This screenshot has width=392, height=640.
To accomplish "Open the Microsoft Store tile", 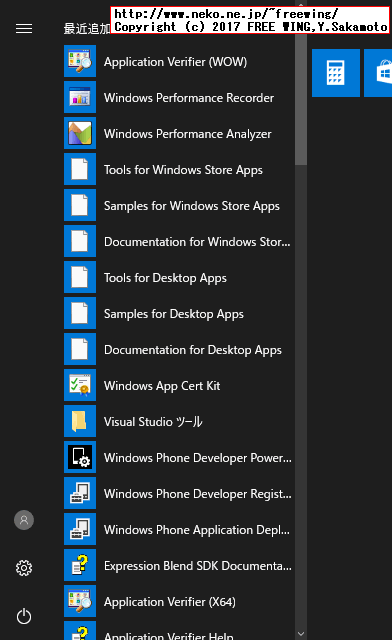I will [x=378, y=73].
